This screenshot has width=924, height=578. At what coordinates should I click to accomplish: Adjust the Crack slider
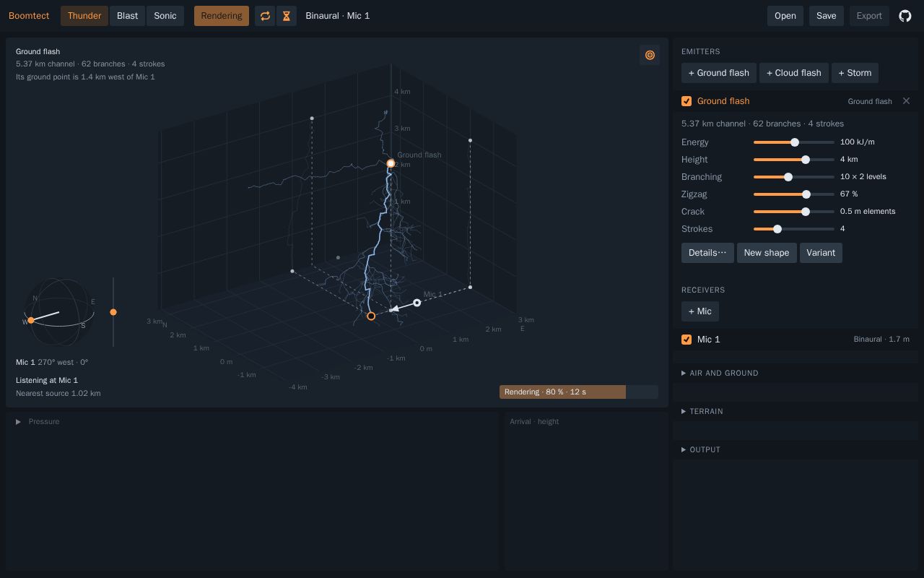(794, 212)
